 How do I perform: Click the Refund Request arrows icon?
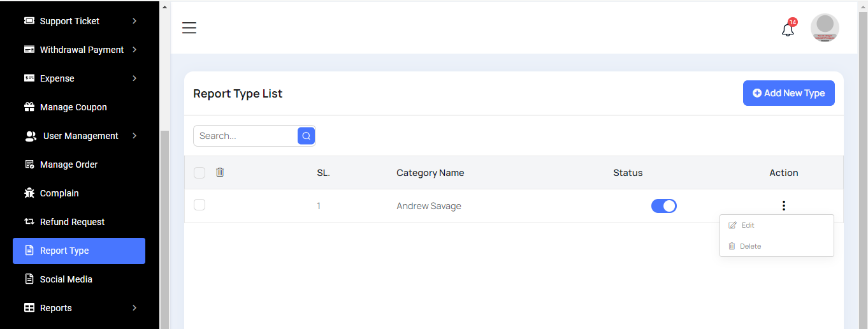point(29,222)
